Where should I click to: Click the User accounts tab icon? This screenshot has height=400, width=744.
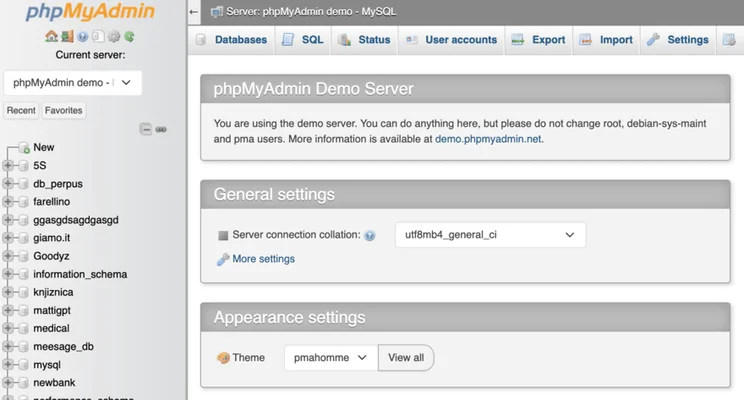point(411,40)
